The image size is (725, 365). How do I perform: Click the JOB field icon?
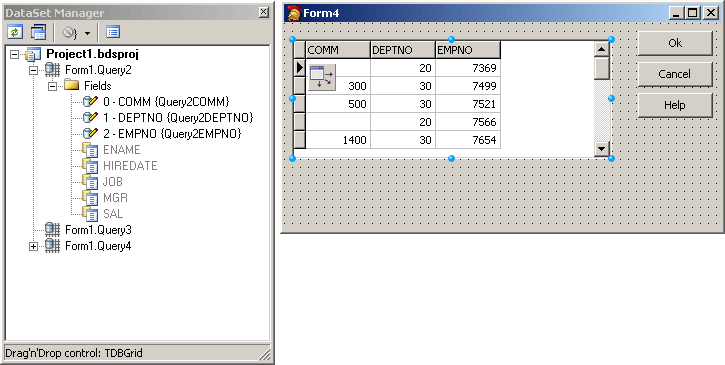click(x=90, y=182)
